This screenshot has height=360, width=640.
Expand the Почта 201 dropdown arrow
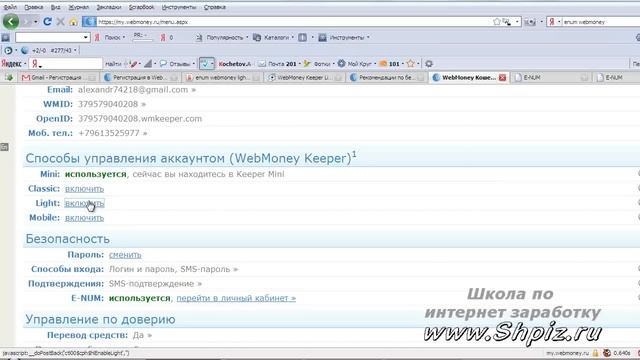pos(300,64)
